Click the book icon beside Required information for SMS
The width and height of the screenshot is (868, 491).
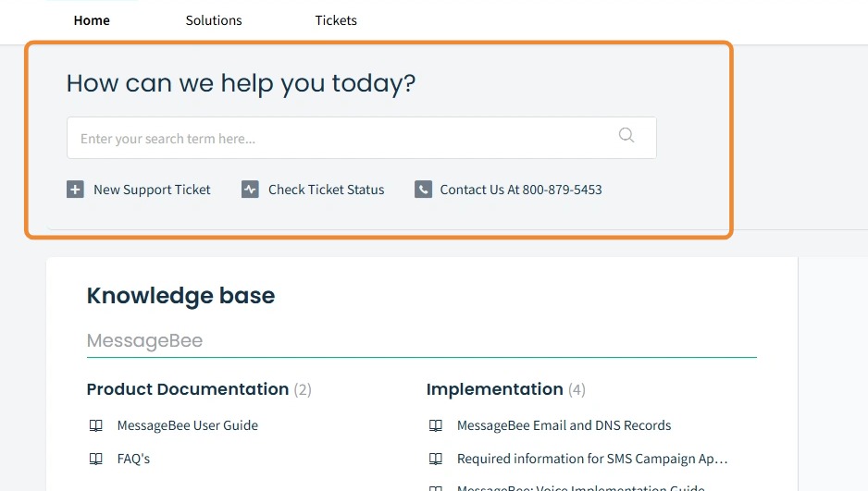point(436,459)
